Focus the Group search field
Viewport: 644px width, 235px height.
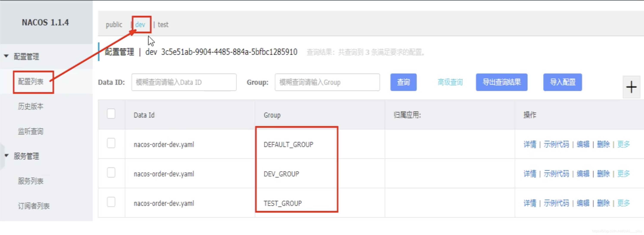327,82
